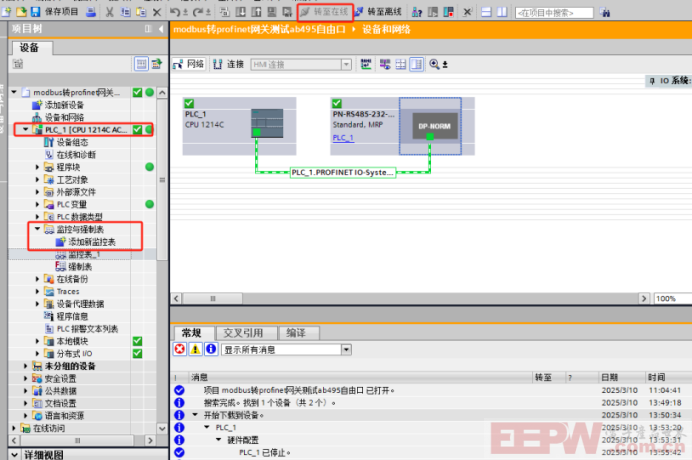Click the Copy icon in toolbar
Viewport: 692px width, 460px height.
[125, 12]
